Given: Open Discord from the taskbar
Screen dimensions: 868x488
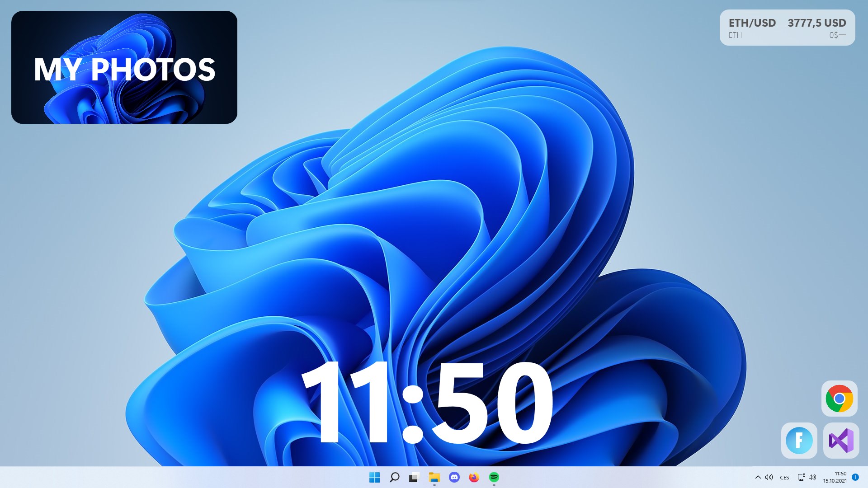Looking at the screenshot, I should click(454, 477).
